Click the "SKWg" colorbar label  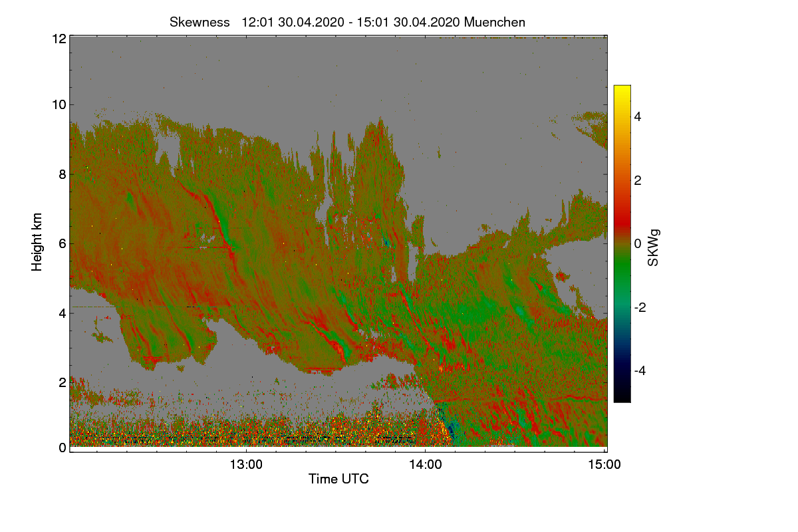654,248
